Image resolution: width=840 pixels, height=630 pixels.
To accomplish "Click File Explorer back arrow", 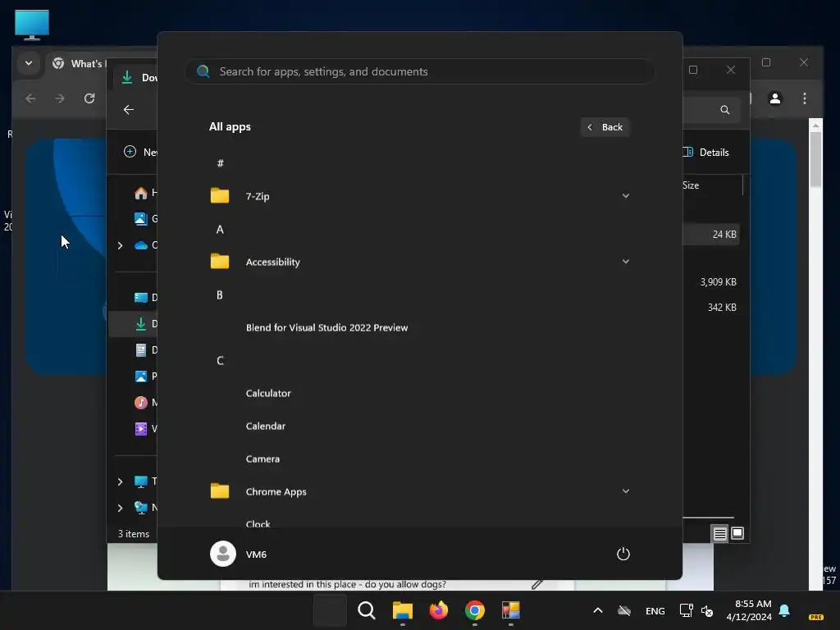I will [x=129, y=109].
